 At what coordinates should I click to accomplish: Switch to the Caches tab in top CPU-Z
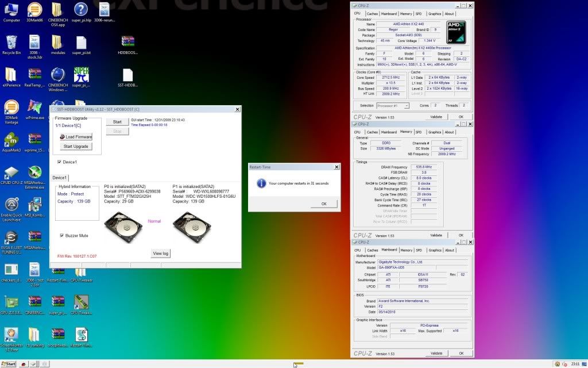pos(373,14)
